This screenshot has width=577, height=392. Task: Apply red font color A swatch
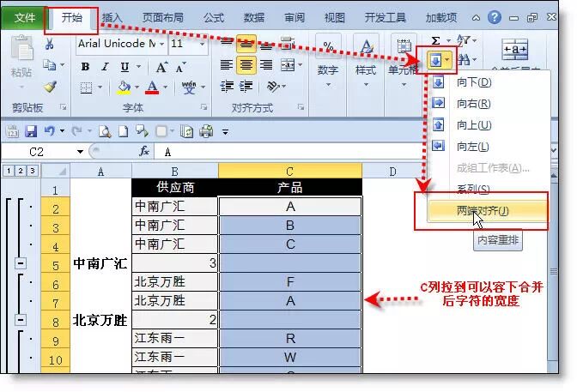152,87
